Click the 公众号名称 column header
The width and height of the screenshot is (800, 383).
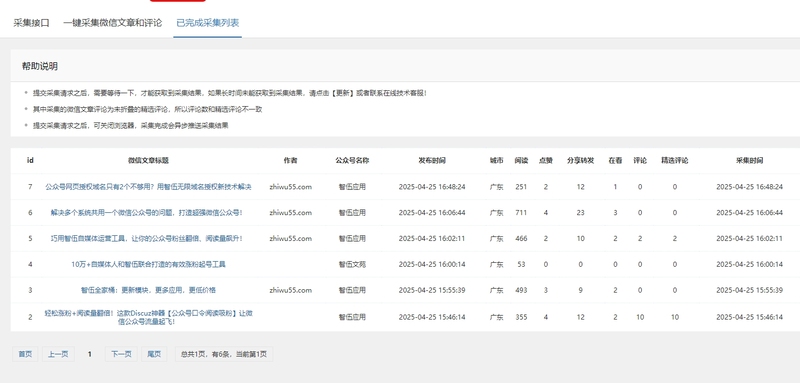[x=352, y=161]
